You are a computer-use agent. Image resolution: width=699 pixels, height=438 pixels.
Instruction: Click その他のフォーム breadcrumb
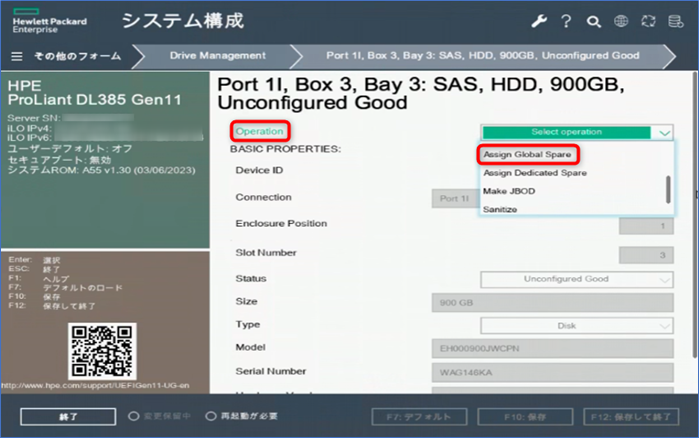tap(78, 56)
